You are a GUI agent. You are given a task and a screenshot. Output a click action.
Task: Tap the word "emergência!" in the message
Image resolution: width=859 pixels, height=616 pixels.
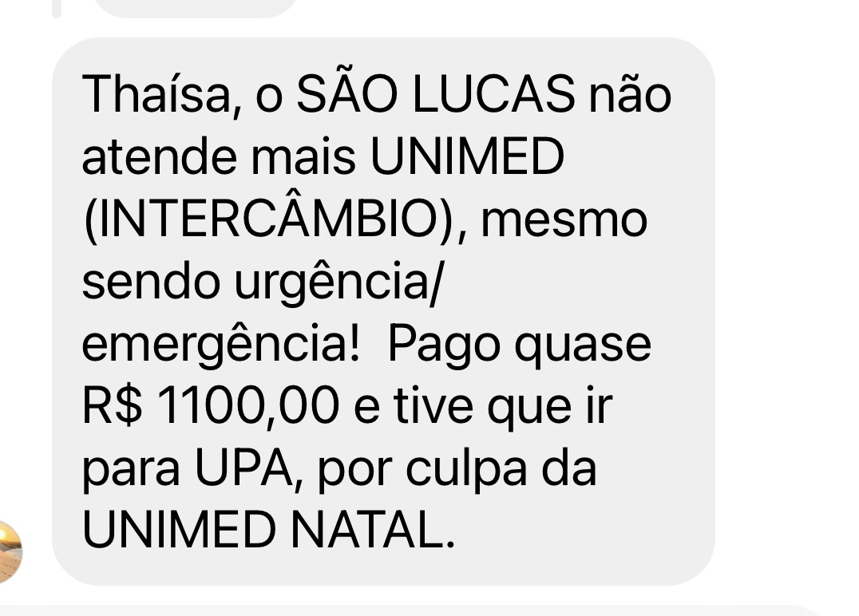click(x=221, y=345)
